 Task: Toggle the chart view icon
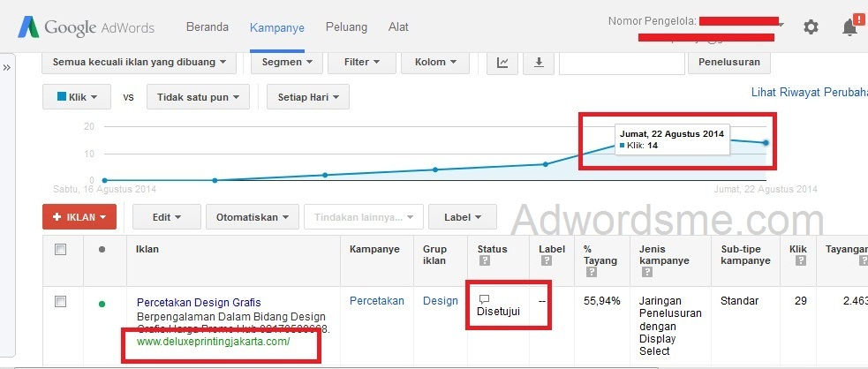click(502, 63)
